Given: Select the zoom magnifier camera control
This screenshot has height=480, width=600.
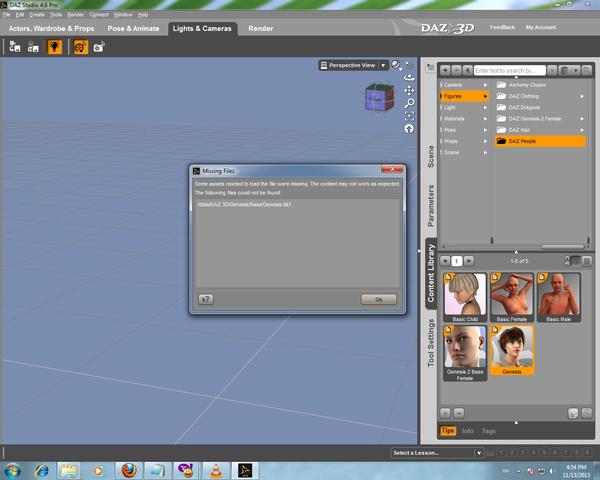Looking at the screenshot, I should pos(409,103).
